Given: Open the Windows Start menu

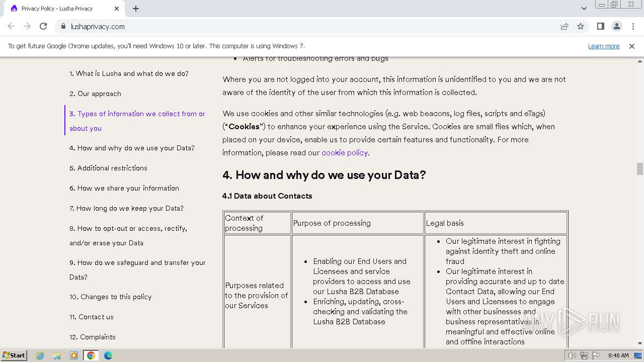Looking at the screenshot, I should tap(14, 355).
